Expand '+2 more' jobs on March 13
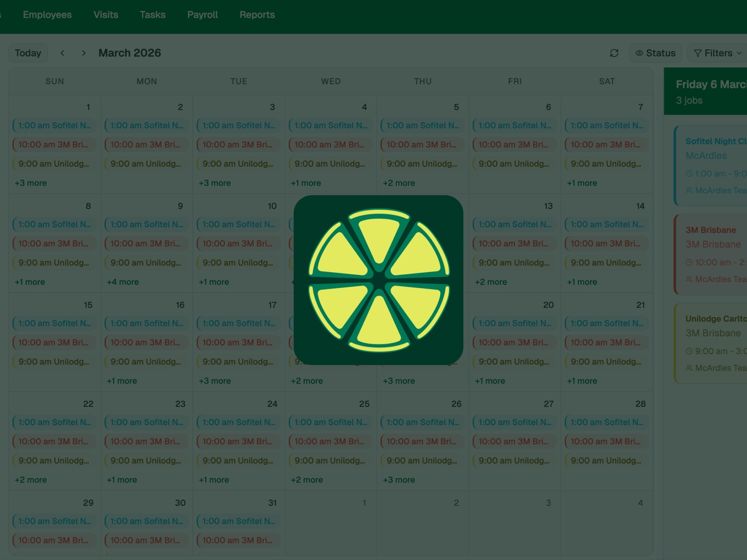Viewport: 747px width, 560px height. click(491, 282)
